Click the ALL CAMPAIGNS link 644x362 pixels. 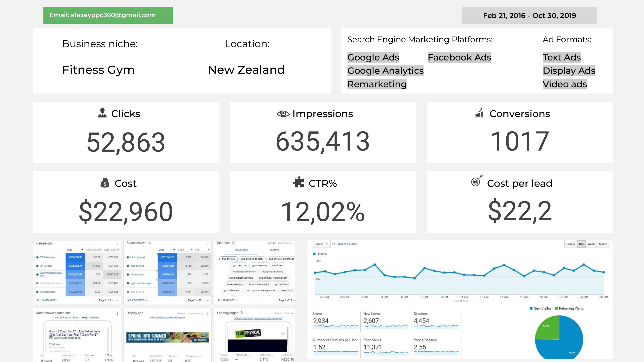pos(47,300)
